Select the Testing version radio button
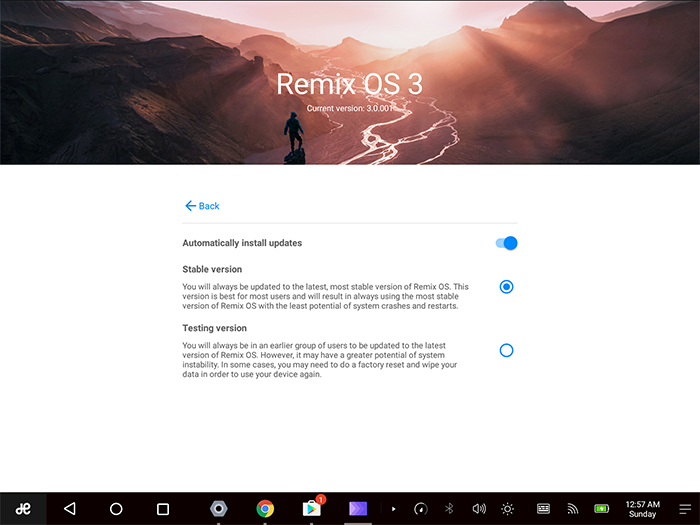 click(506, 350)
